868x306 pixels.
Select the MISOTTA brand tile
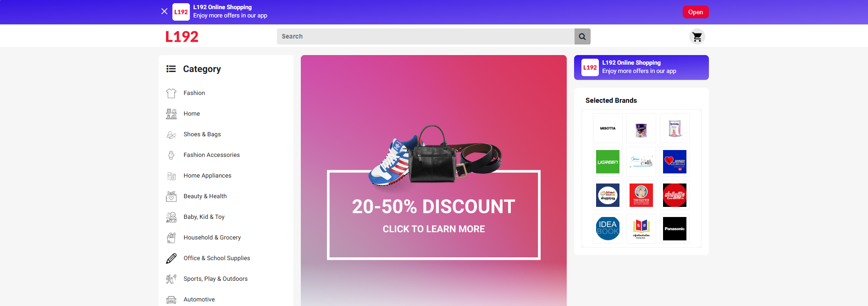(x=608, y=128)
